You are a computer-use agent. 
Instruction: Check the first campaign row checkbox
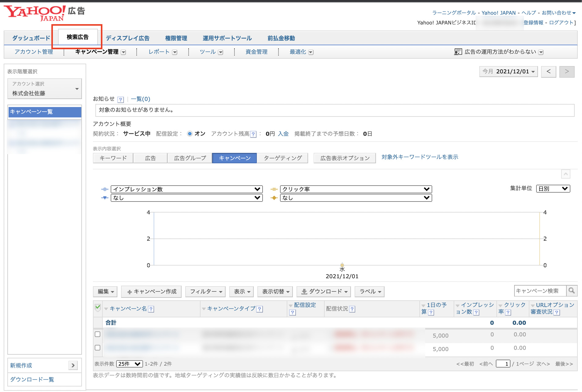tap(98, 334)
